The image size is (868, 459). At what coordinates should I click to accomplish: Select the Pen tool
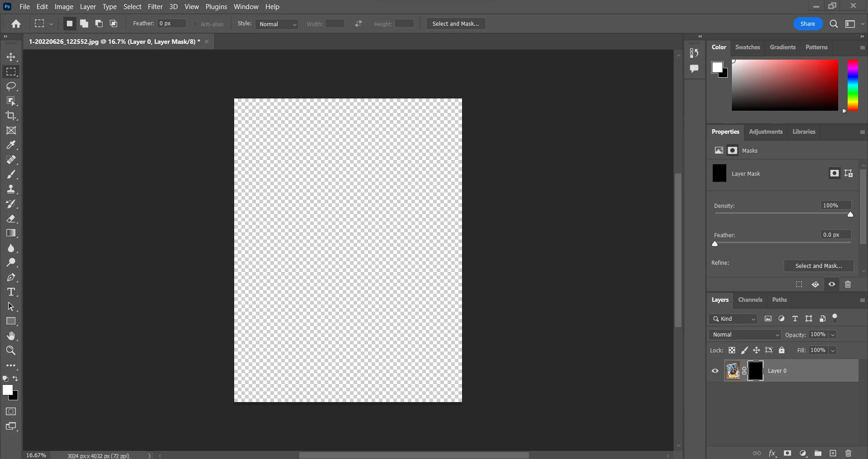11,277
